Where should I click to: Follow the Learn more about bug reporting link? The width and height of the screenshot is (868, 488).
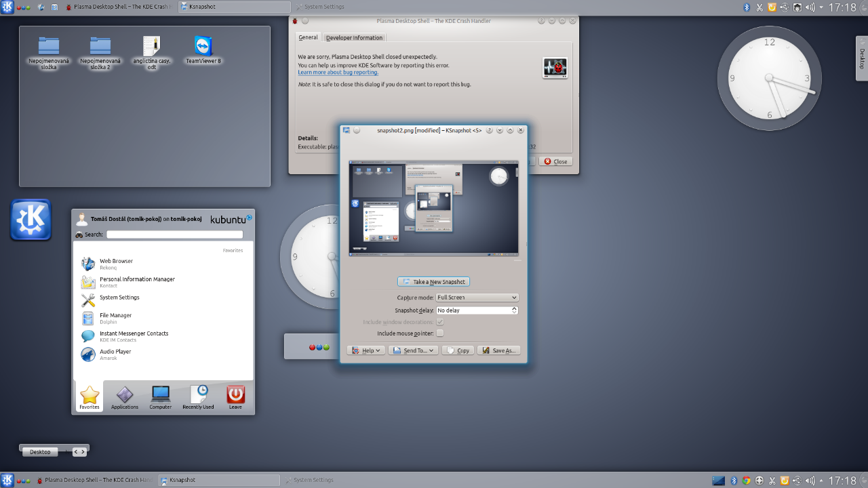tap(338, 73)
